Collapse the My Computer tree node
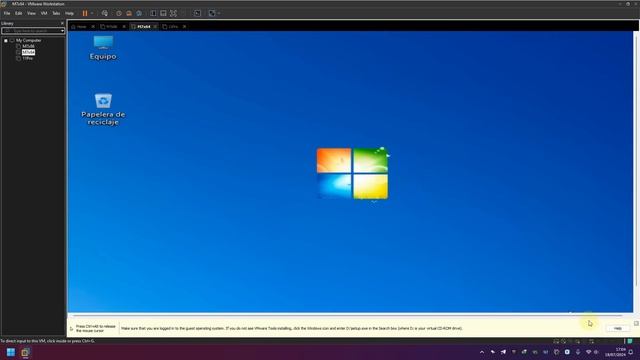Viewport: 640px width, 360px height. click(x=6, y=40)
